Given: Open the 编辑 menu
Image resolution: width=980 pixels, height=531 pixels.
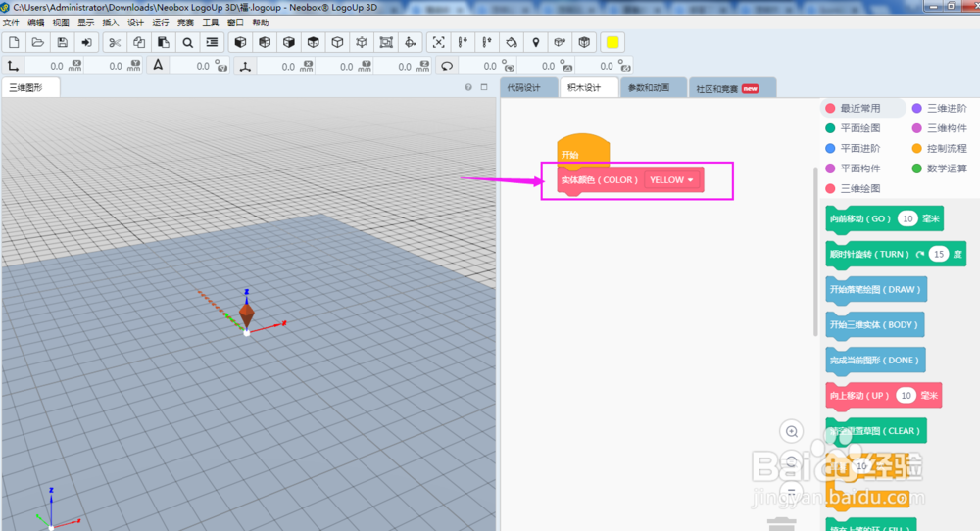Looking at the screenshot, I should click(36, 23).
